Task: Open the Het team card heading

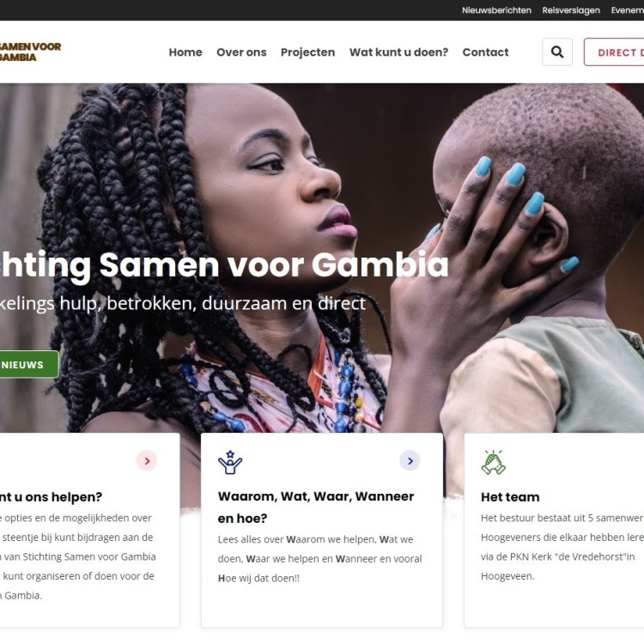Action: tap(510, 497)
